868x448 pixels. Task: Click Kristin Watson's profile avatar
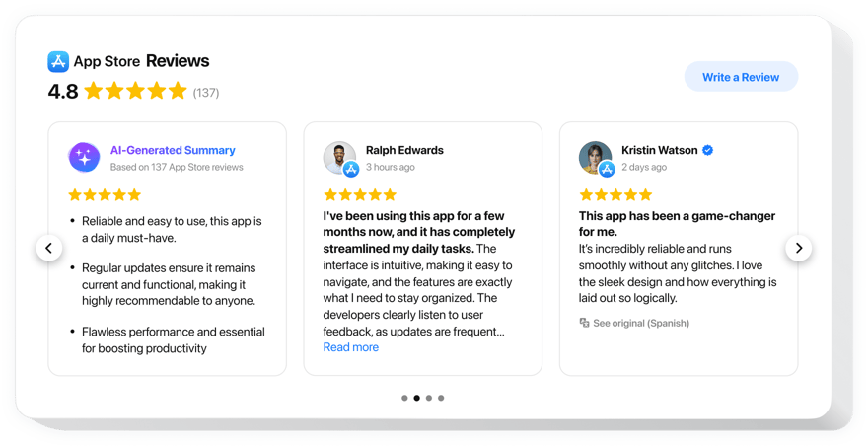pyautogui.click(x=595, y=157)
